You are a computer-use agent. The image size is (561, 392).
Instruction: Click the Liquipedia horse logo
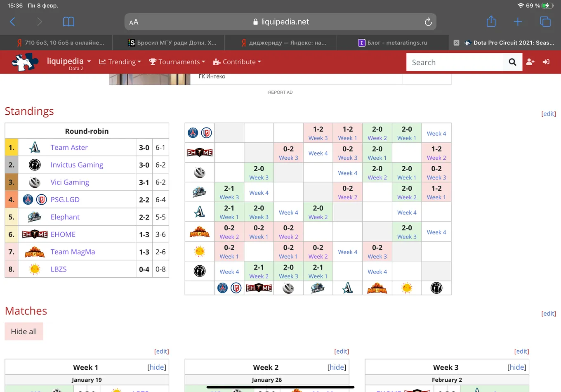(25, 62)
